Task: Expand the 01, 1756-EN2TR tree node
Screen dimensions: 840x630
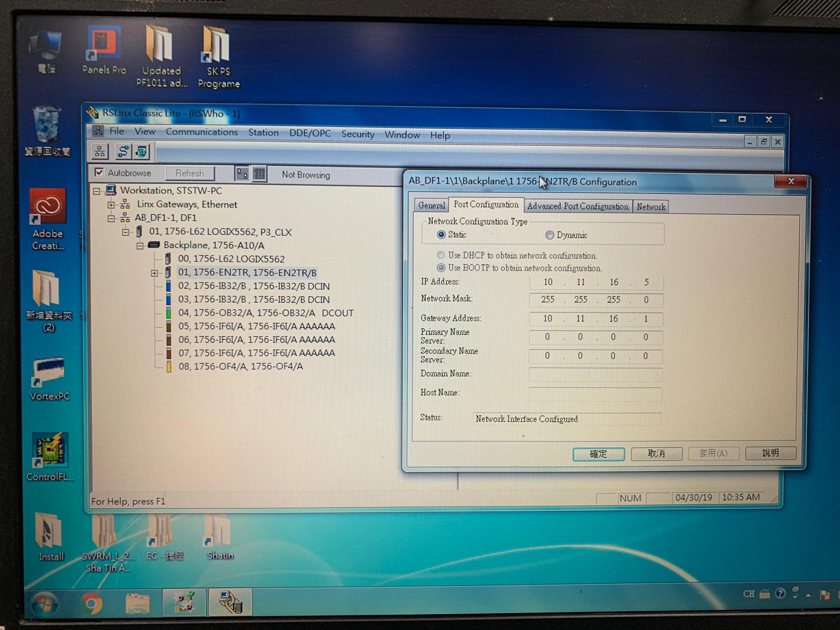Action: point(154,273)
